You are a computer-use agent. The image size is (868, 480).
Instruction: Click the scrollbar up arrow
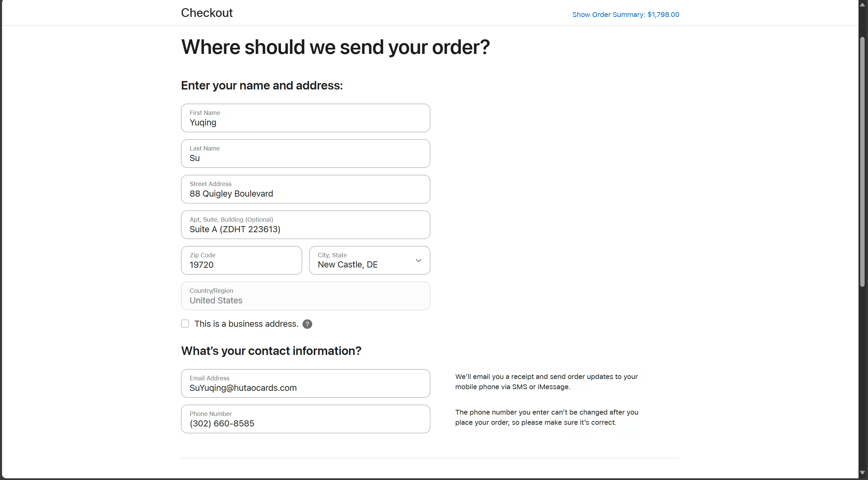[862, 5]
